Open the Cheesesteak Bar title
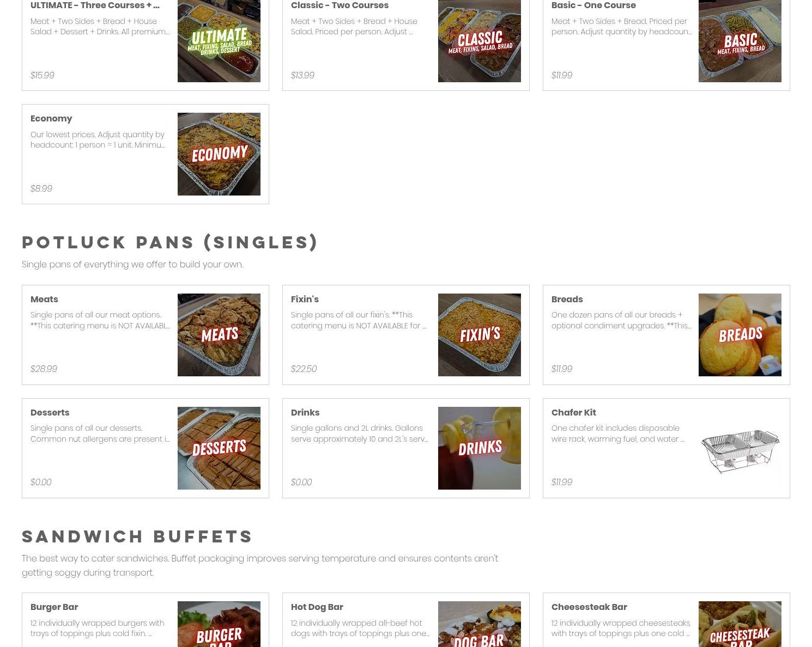Screen dimensions: 812x647 (589, 607)
